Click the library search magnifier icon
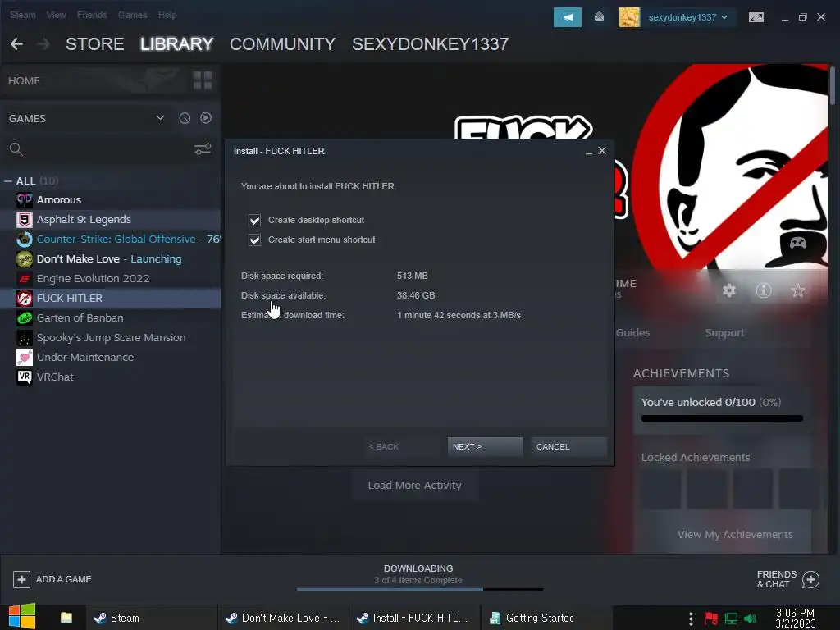 (x=16, y=149)
